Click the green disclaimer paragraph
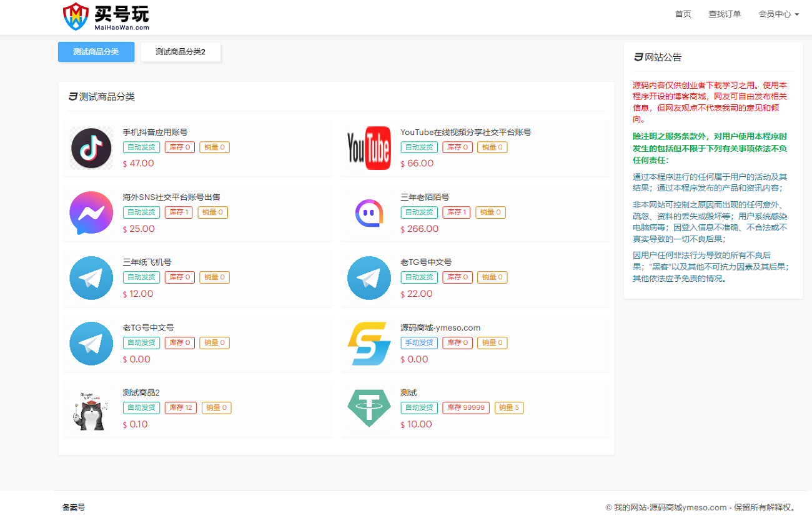812x523 pixels. 710,147
